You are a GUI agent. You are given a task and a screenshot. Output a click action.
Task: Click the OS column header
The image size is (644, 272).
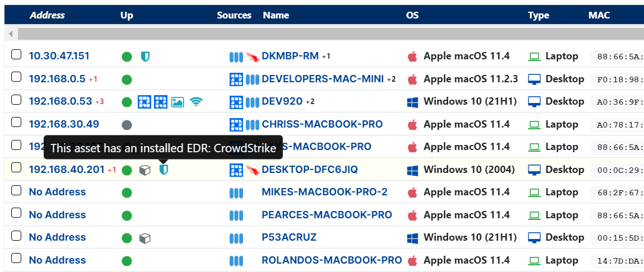pyautogui.click(x=412, y=15)
